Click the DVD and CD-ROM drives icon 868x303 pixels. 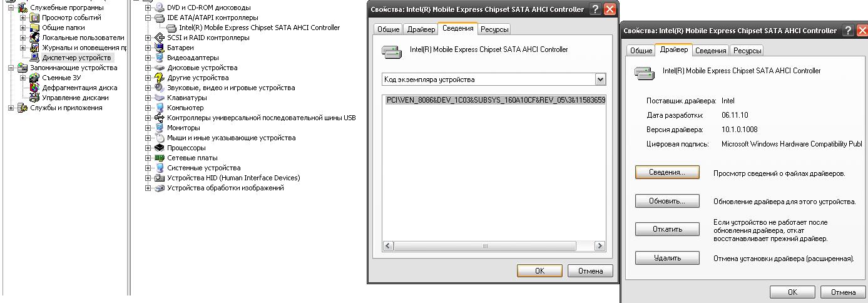tap(160, 8)
